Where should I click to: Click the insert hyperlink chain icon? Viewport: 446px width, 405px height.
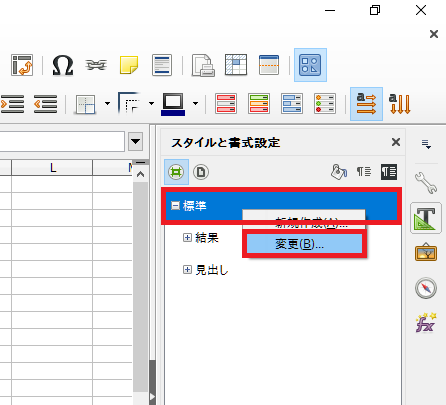(x=96, y=65)
